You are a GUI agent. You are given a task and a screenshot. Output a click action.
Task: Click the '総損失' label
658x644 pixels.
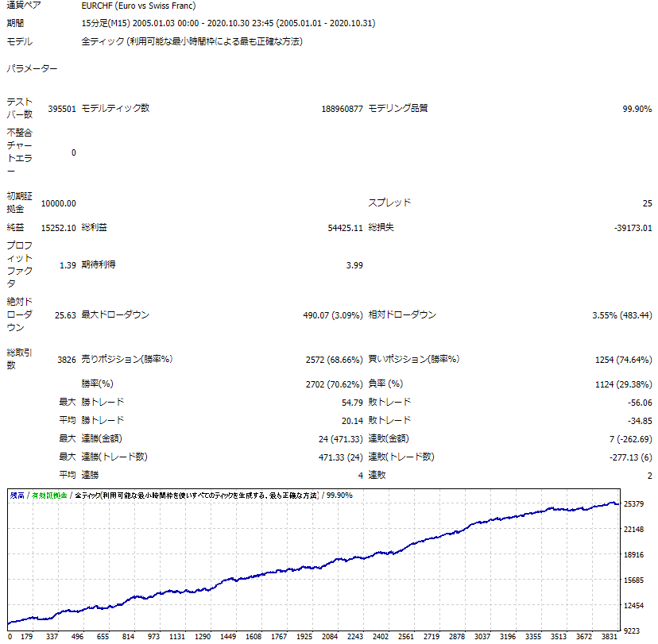click(381, 228)
